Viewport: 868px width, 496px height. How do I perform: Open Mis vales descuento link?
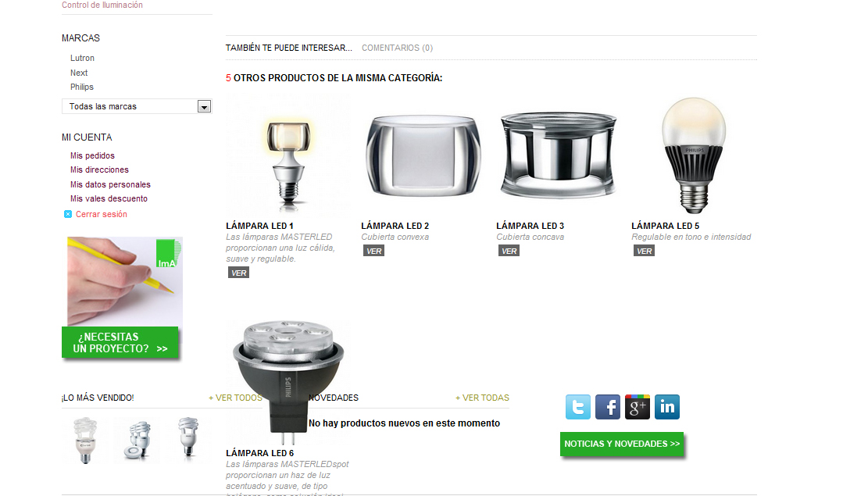(x=109, y=198)
